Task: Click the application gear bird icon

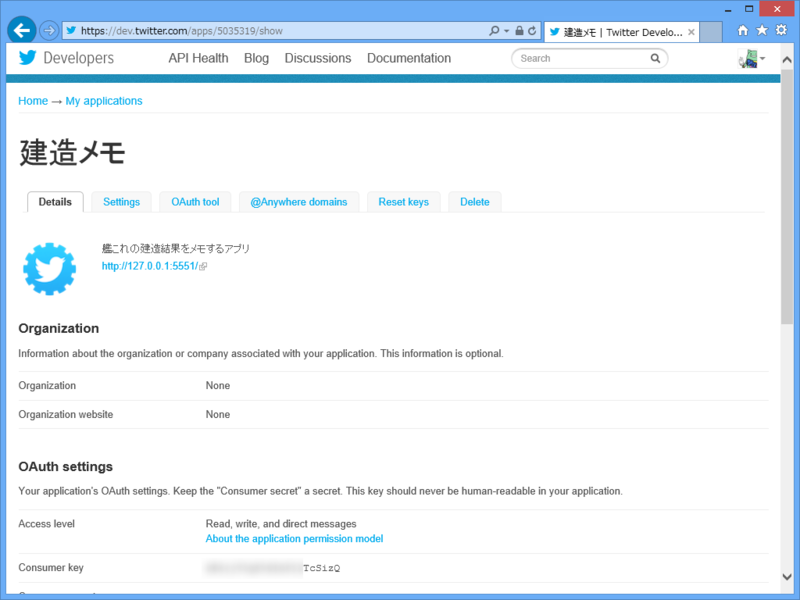Action: tap(49, 269)
